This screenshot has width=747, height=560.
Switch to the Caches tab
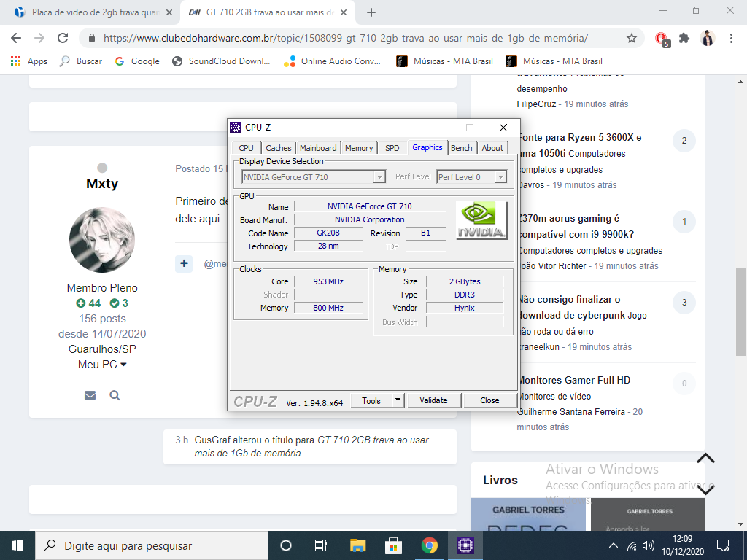coord(278,148)
